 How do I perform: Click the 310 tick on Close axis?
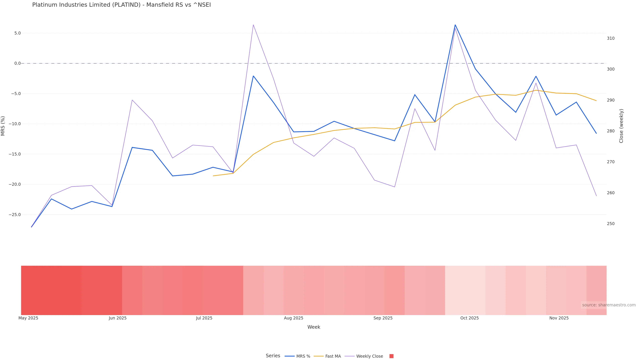click(x=610, y=39)
